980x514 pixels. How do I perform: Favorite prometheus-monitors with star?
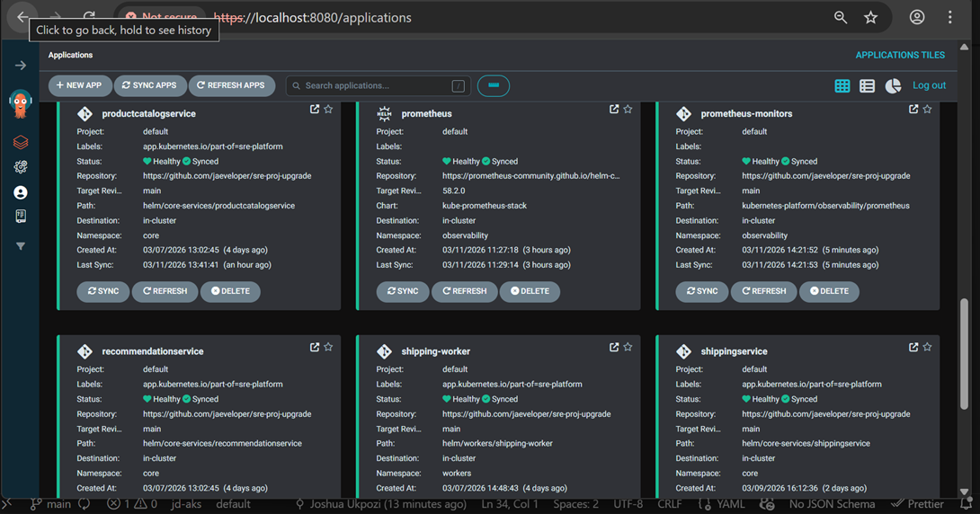tap(927, 110)
